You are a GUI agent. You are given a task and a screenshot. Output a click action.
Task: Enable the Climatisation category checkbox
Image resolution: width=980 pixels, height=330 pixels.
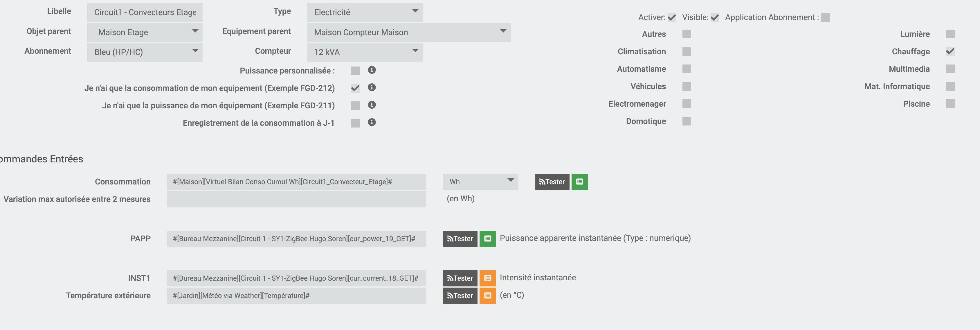686,51
